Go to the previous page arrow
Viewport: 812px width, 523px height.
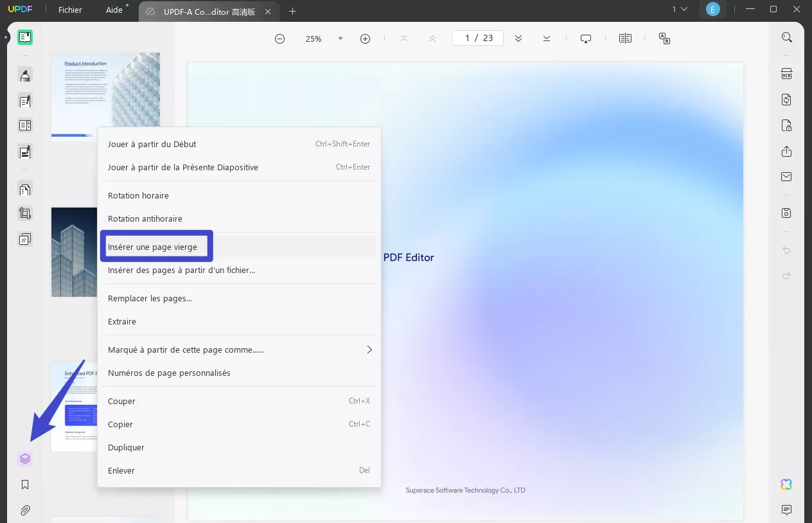[432, 39]
